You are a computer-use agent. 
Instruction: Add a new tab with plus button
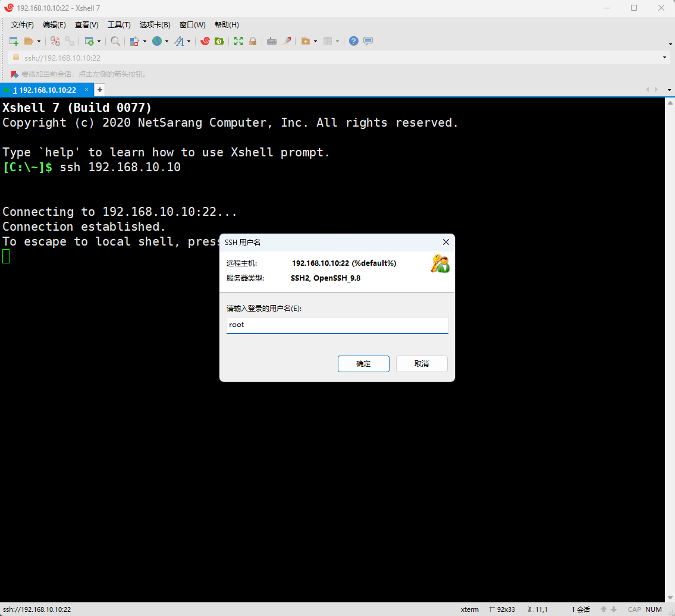point(100,90)
